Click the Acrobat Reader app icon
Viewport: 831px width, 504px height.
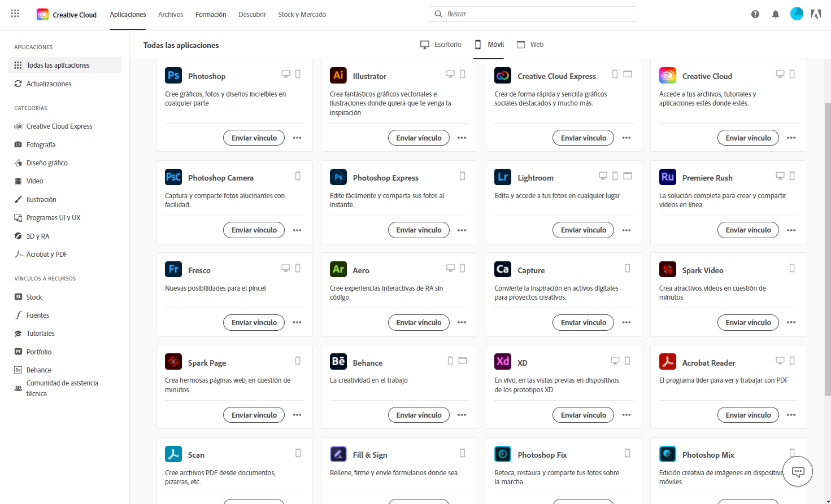(668, 361)
